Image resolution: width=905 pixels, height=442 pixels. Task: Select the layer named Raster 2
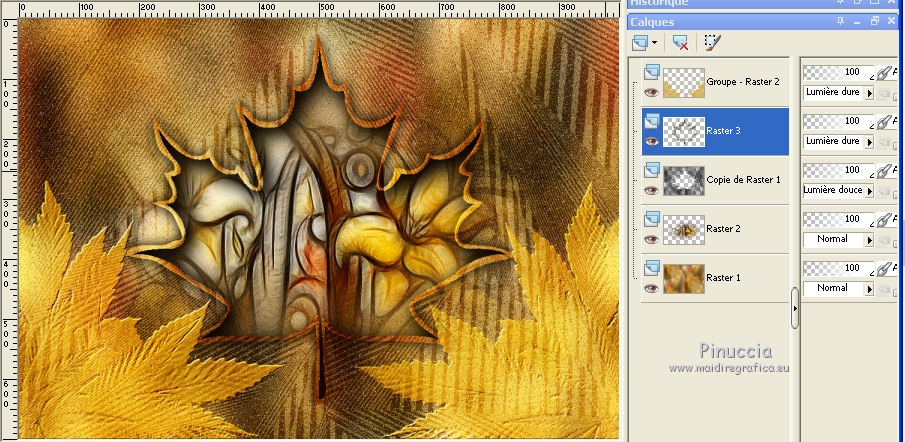[723, 229]
